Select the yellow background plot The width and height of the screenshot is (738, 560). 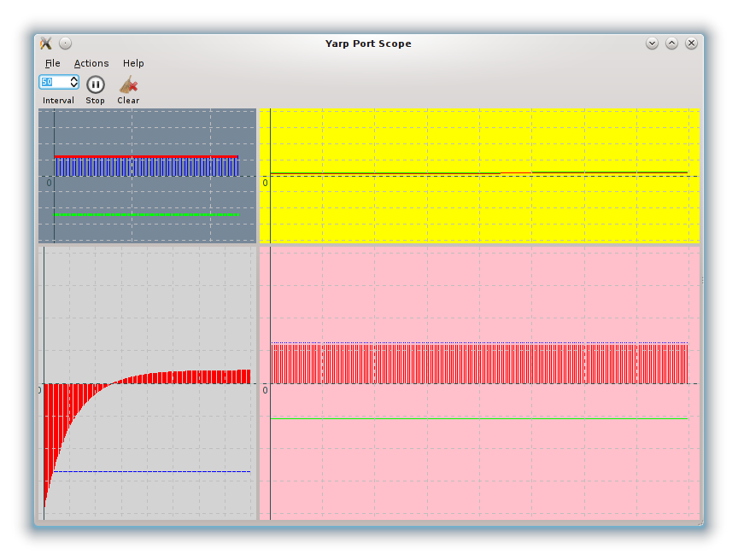point(478,209)
